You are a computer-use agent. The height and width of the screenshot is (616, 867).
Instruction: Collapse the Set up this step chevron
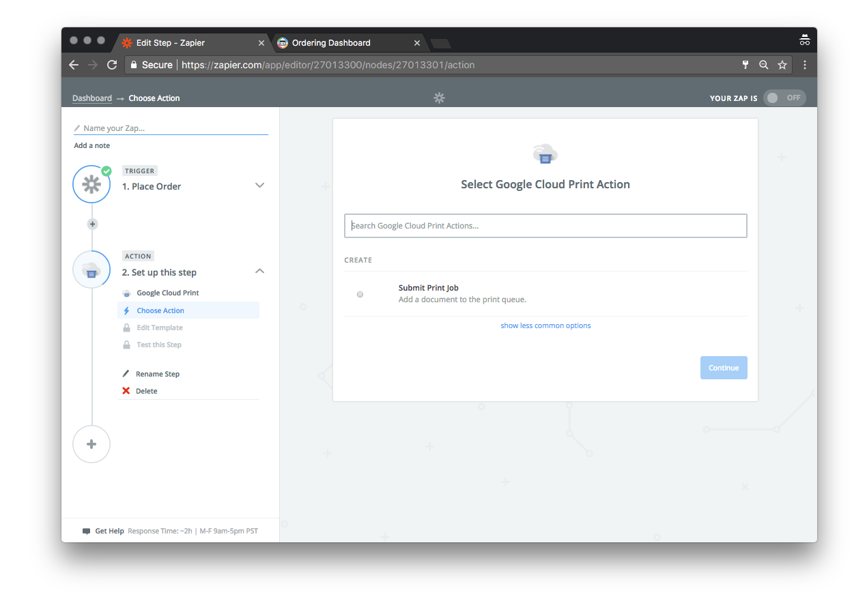tap(259, 271)
